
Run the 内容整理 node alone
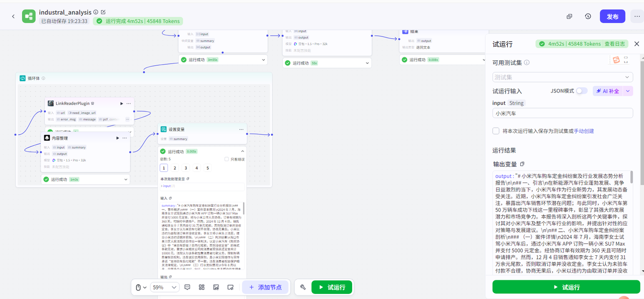click(x=117, y=138)
